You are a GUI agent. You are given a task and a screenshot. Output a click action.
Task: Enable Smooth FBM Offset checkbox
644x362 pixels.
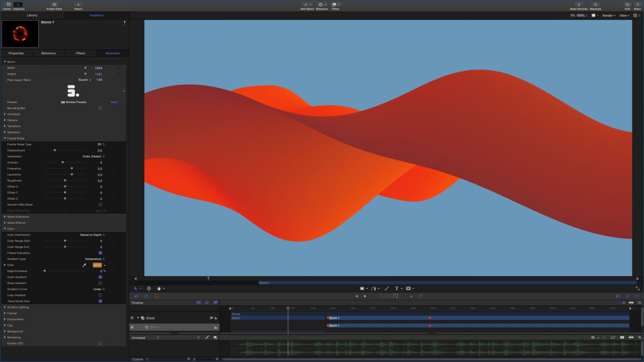(x=100, y=205)
